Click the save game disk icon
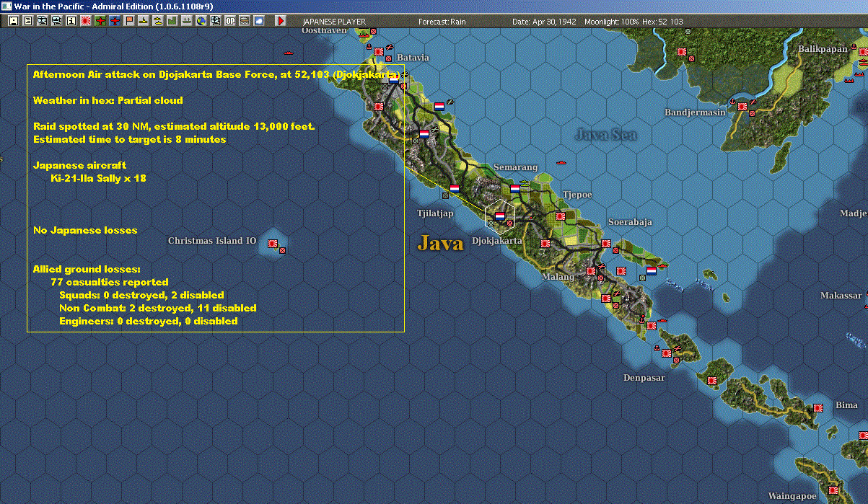868x504 pixels. coord(13,21)
